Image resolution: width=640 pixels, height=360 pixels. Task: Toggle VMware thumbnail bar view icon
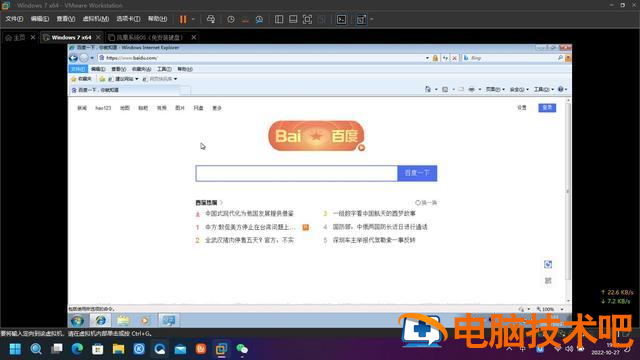point(293,19)
